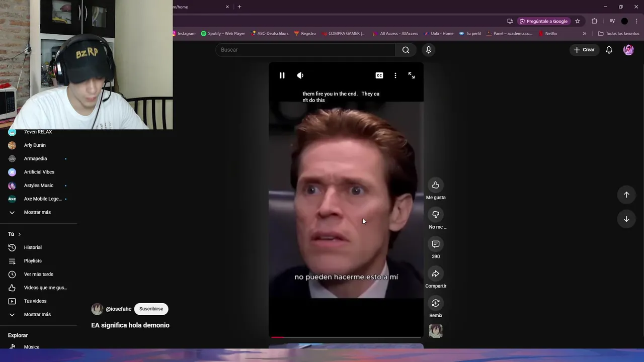
Task: Open the Artificial Vibes channel
Action: 38,172
